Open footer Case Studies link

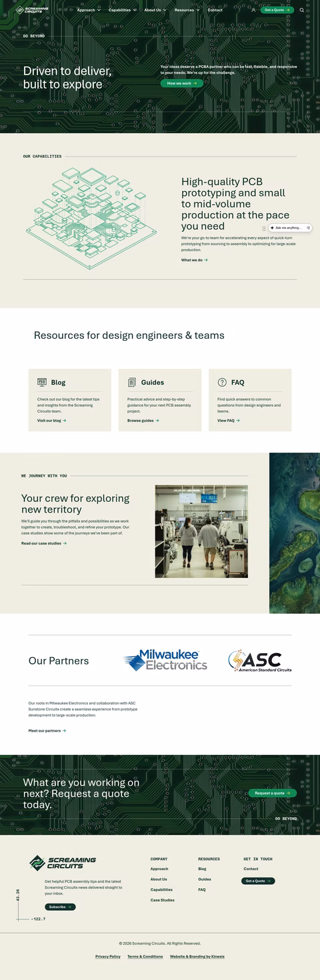[162, 900]
